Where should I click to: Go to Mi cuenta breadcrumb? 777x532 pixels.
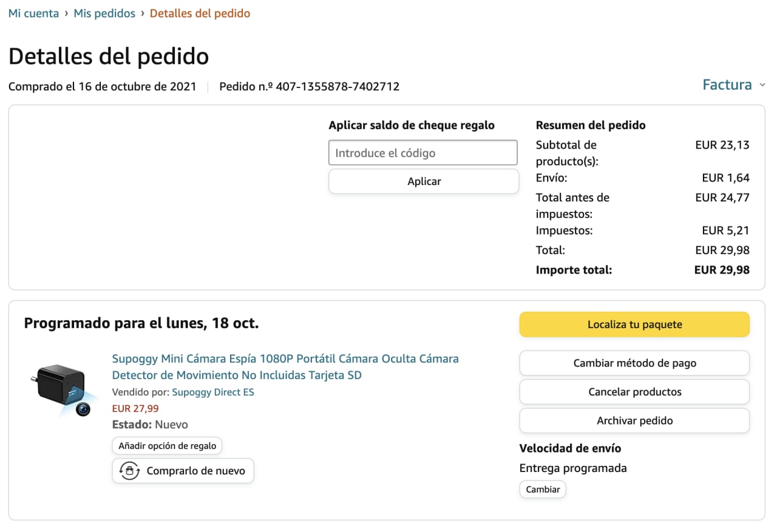(33, 13)
